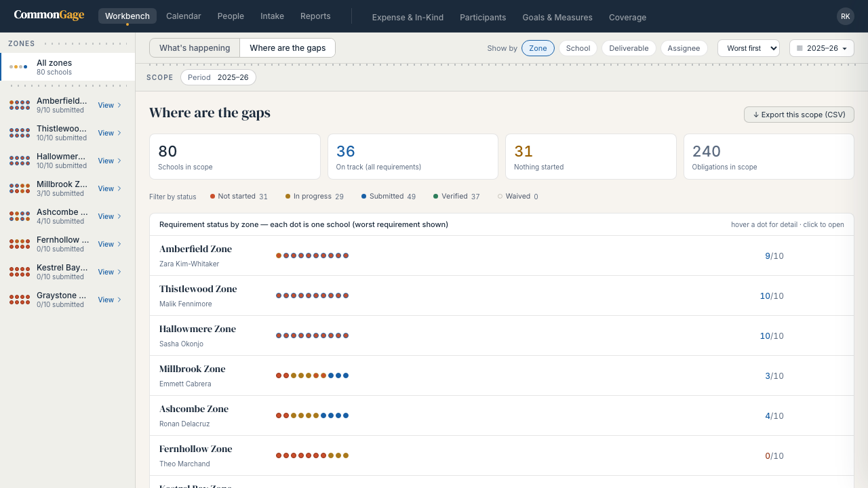Screen dimensions: 868x488
Task: View Hallowmere zone in sidebar
Action: pos(110,161)
